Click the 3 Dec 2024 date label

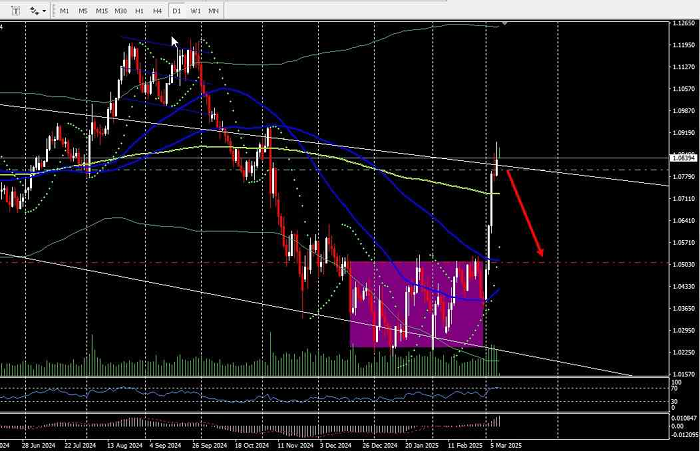coord(335,446)
